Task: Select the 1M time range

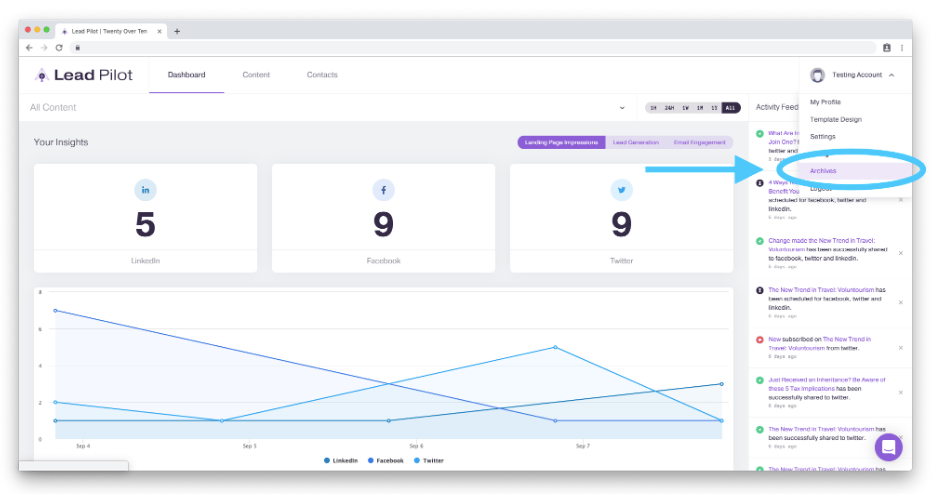Action: [700, 108]
